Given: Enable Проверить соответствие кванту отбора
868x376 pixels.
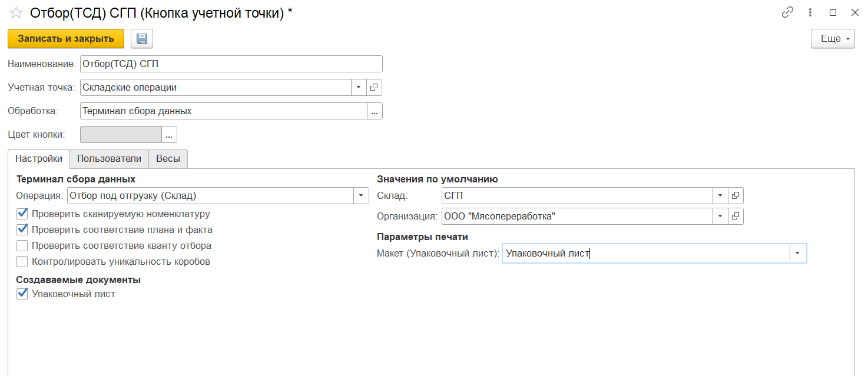Looking at the screenshot, I should [x=22, y=246].
